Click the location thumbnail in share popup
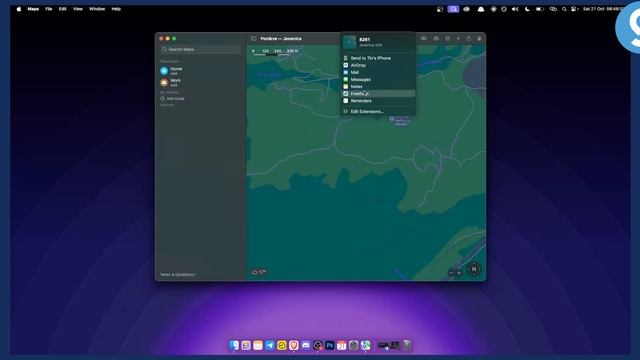 click(349, 42)
